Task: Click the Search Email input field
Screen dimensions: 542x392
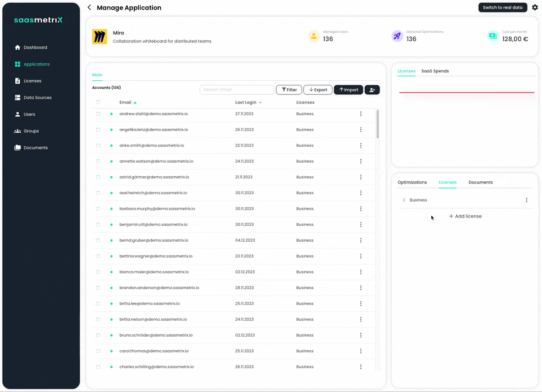Action: coord(237,90)
